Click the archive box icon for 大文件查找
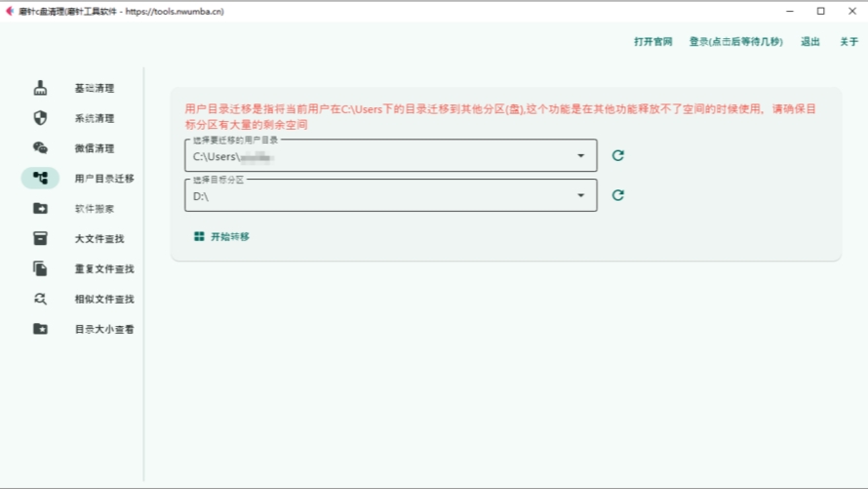Screen dimensions: 868x489 [x=40, y=238]
